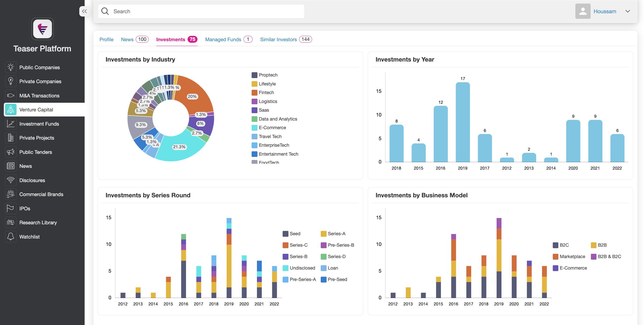
Task: Toggle Marketplace series in business model legend
Action: click(x=572, y=257)
